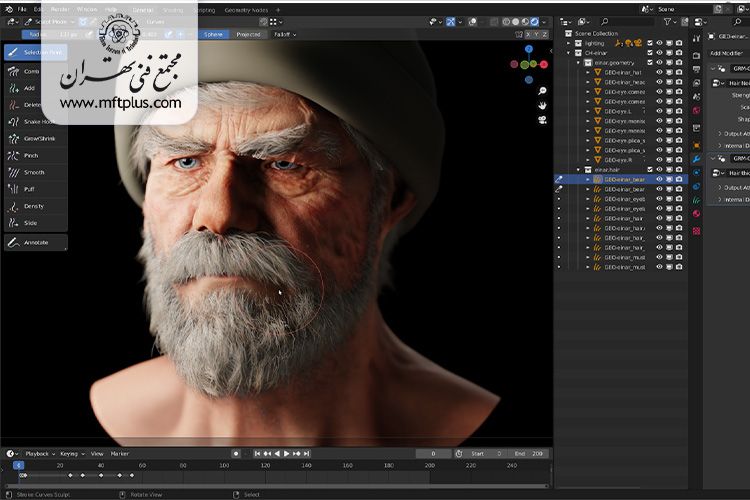Jump to the timeline start frame
The height and width of the screenshot is (500, 750).
257,454
